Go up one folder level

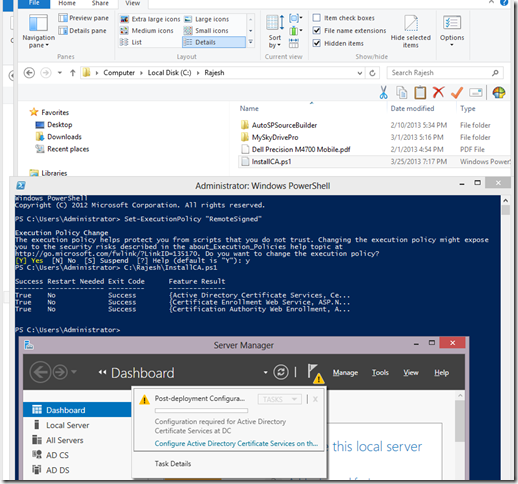[x=72, y=73]
